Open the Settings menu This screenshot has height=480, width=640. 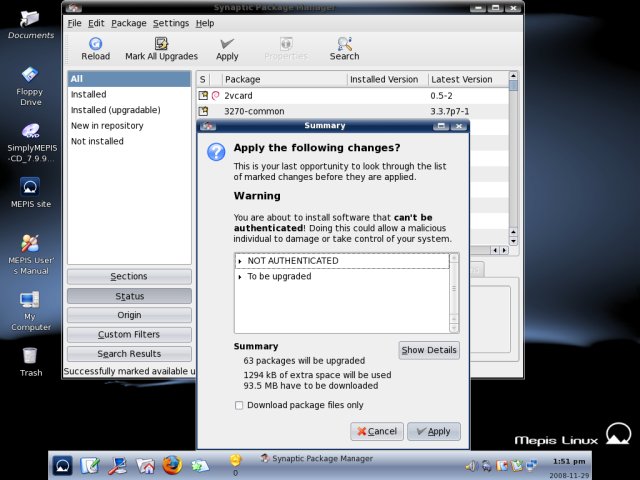pyautogui.click(x=170, y=23)
